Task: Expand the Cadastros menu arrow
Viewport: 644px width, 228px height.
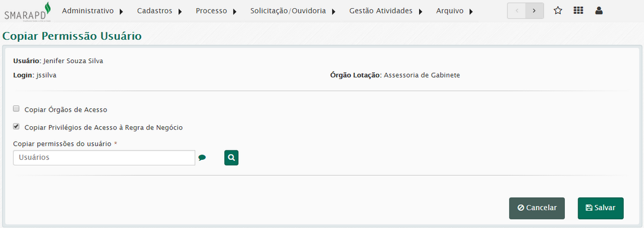Action: tap(180, 12)
